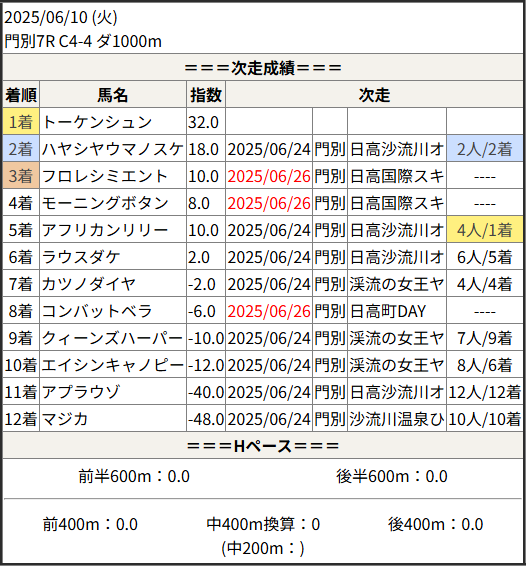Click the 12人/12着 result for アプラウゾ
This screenshot has width=526, height=566.
[x=484, y=392]
